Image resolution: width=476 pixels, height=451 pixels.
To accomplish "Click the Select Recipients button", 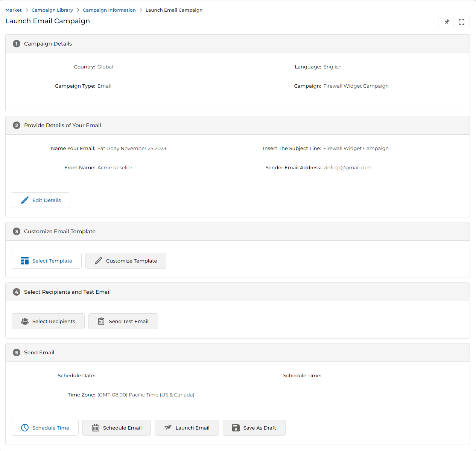I will point(48,321).
